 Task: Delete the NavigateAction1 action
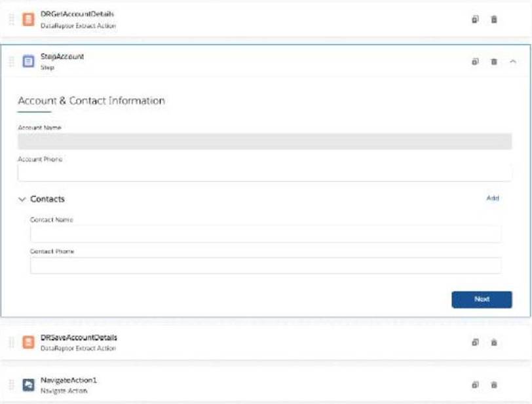point(494,385)
